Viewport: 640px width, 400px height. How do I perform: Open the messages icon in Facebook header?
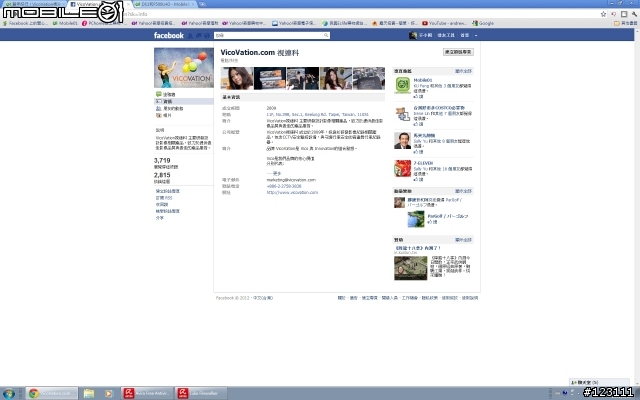pos(198,36)
